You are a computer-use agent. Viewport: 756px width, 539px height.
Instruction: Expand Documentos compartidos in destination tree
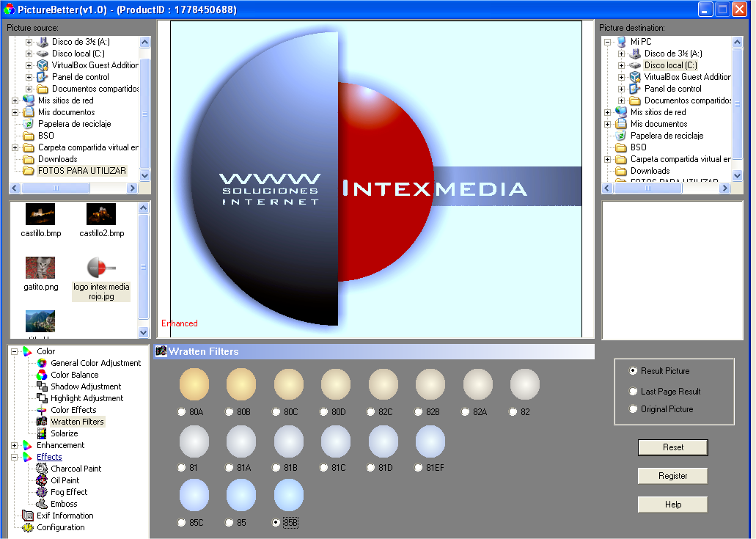(622, 100)
